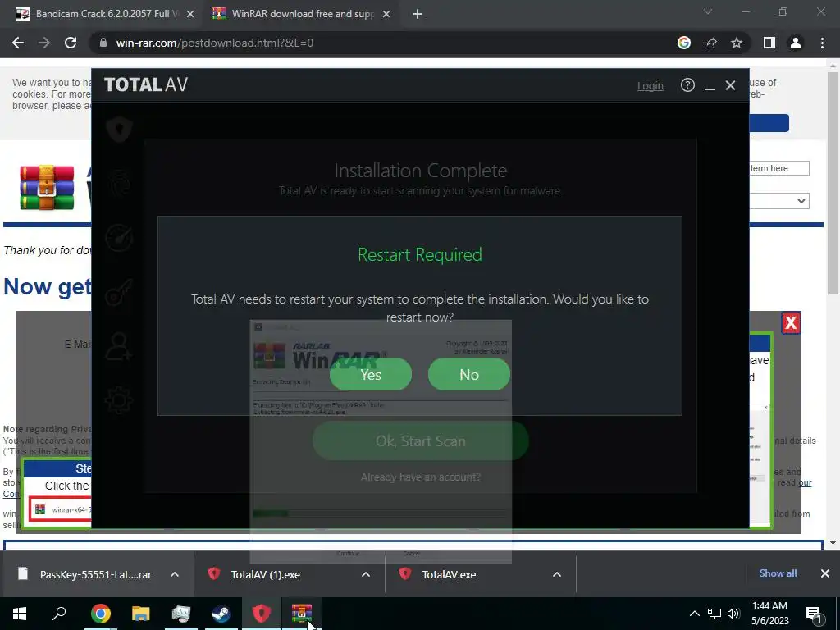View site info lock icon

point(103,43)
